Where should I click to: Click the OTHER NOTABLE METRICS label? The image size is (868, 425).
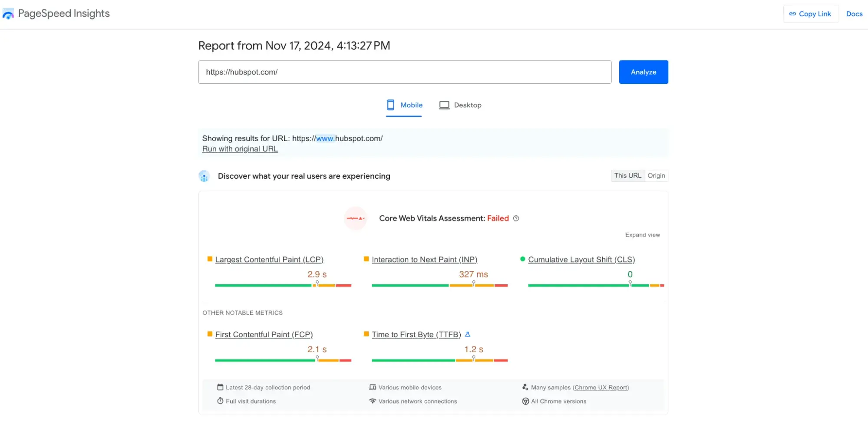coord(242,313)
